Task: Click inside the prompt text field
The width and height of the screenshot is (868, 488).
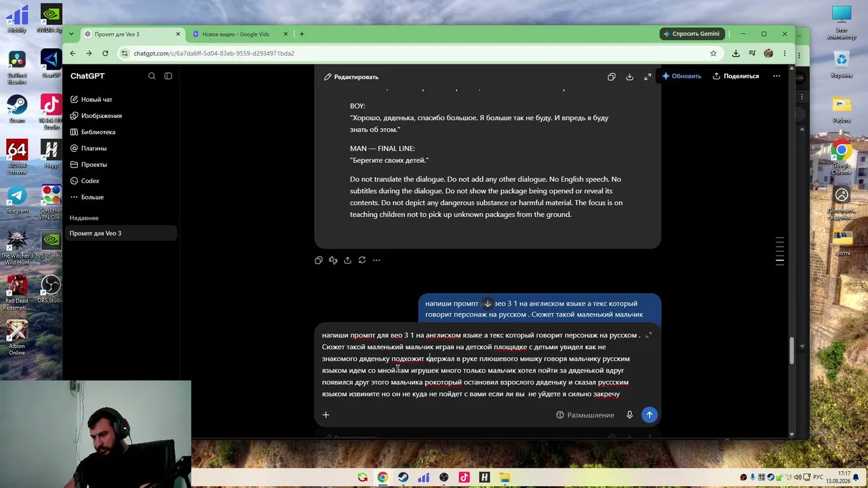Action: (x=481, y=365)
